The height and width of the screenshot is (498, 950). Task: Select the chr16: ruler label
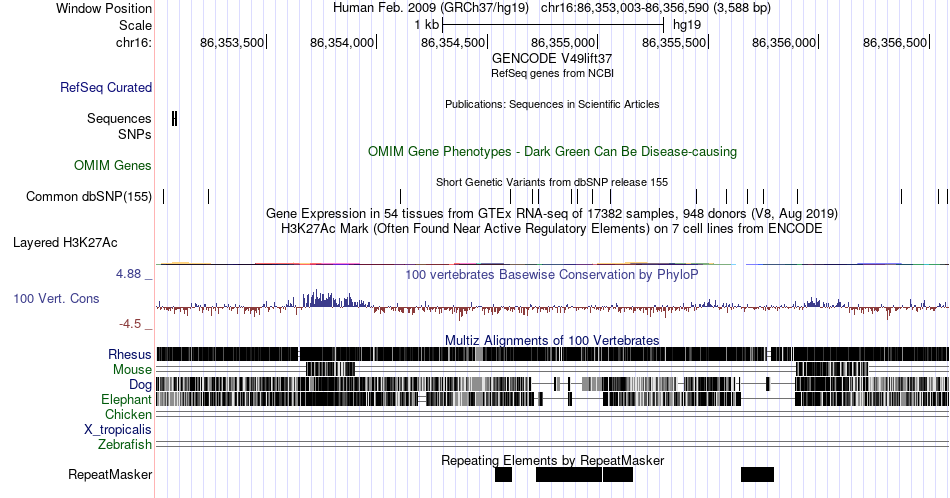pyautogui.click(x=134, y=42)
